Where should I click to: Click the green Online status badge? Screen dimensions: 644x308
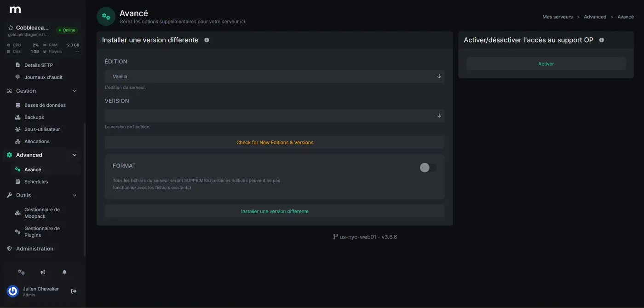(x=67, y=30)
